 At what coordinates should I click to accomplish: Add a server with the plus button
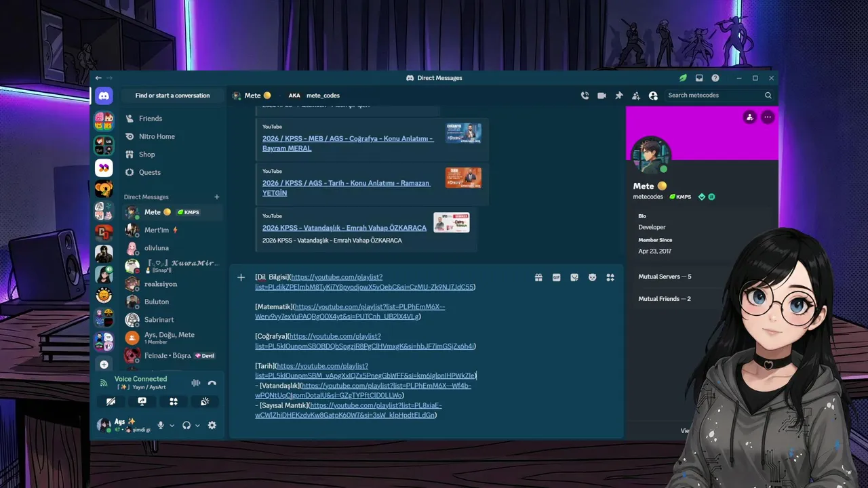(104, 365)
